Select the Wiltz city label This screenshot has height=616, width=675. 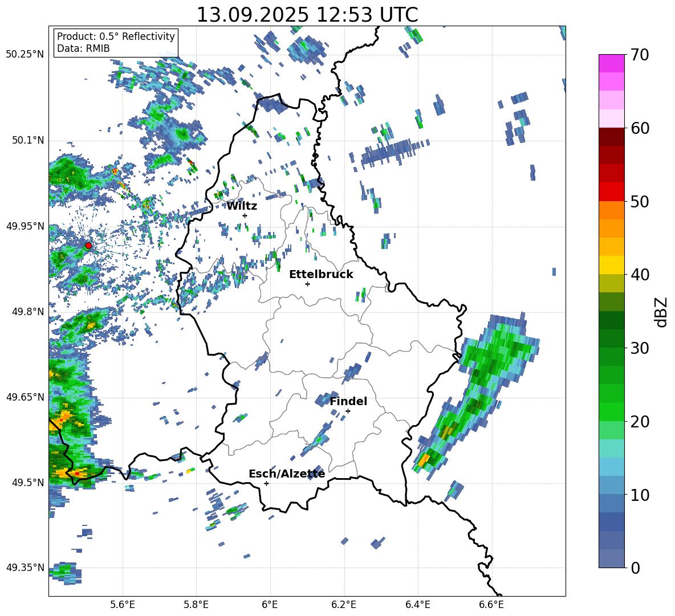(x=242, y=206)
